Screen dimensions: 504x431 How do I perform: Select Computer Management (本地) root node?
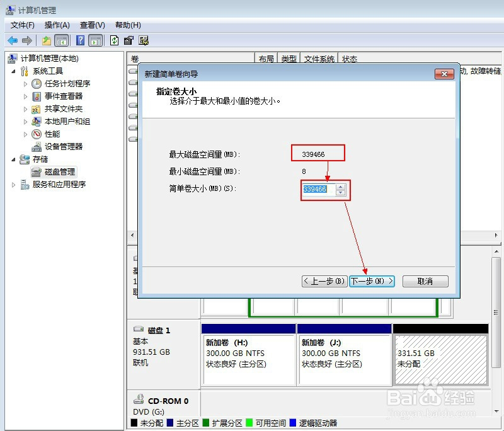pyautogui.click(x=50, y=59)
